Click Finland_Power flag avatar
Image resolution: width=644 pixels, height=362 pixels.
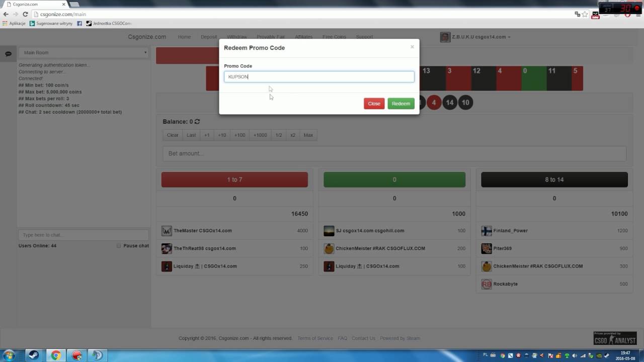[x=487, y=231]
